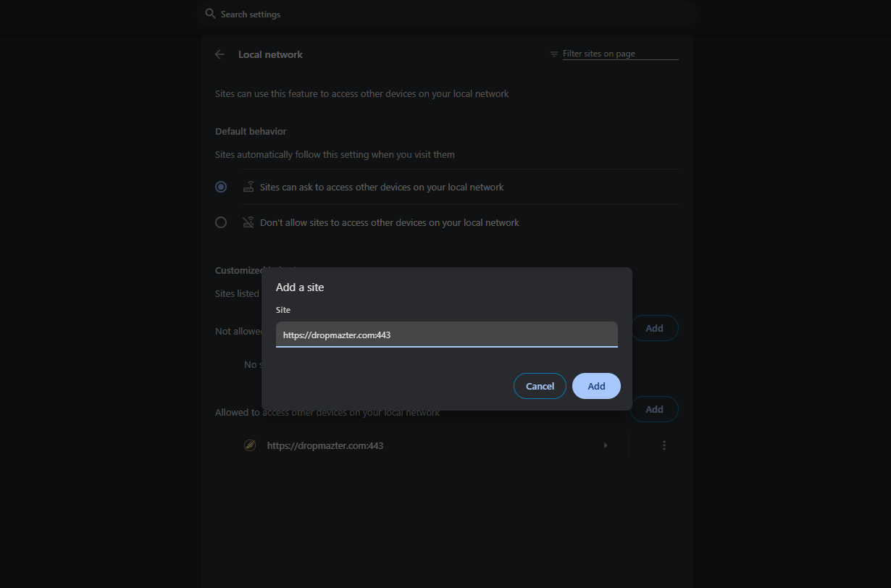
Task: Confirm with Add button in the dialog
Action: (596, 386)
